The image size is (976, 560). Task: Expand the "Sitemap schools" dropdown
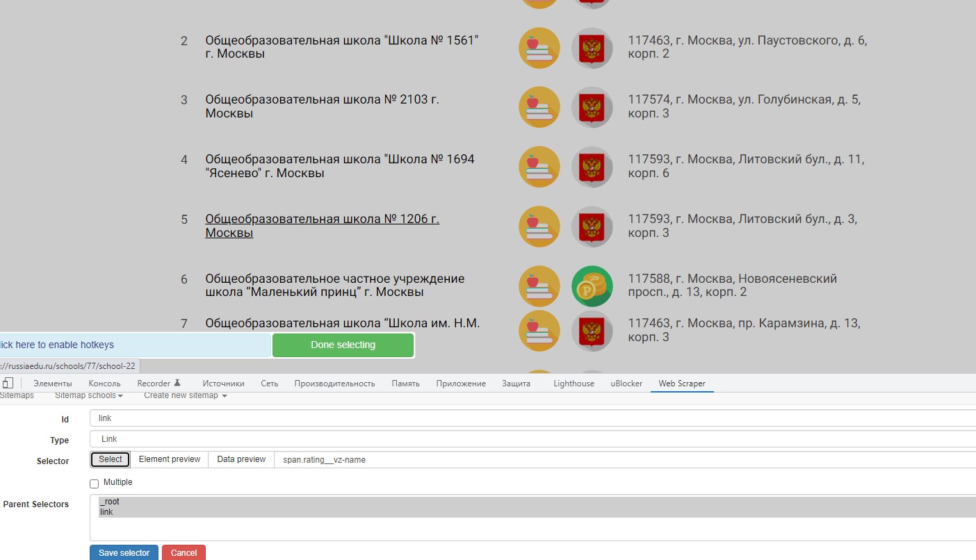click(89, 395)
